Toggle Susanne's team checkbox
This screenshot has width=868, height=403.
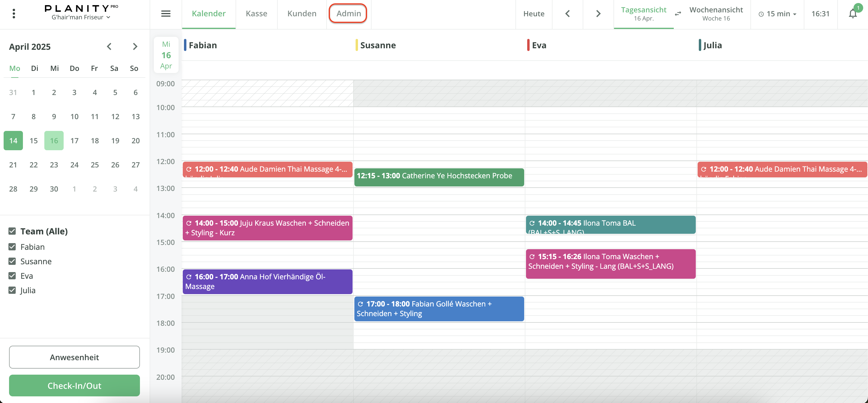coord(12,261)
